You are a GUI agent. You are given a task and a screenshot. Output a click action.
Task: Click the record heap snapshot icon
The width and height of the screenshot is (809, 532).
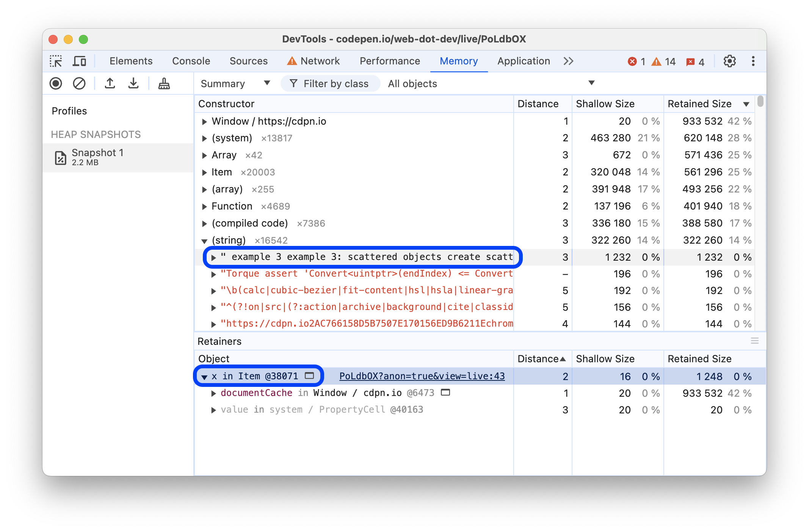(x=56, y=83)
